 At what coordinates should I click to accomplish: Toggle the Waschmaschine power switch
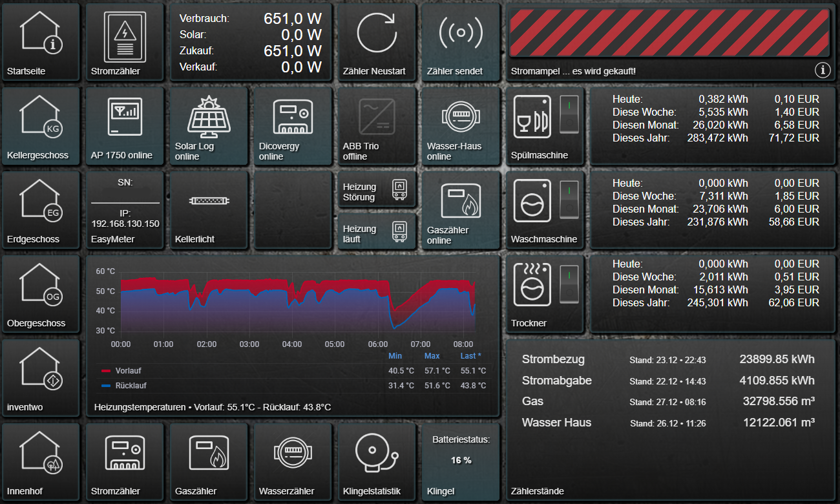tap(569, 200)
